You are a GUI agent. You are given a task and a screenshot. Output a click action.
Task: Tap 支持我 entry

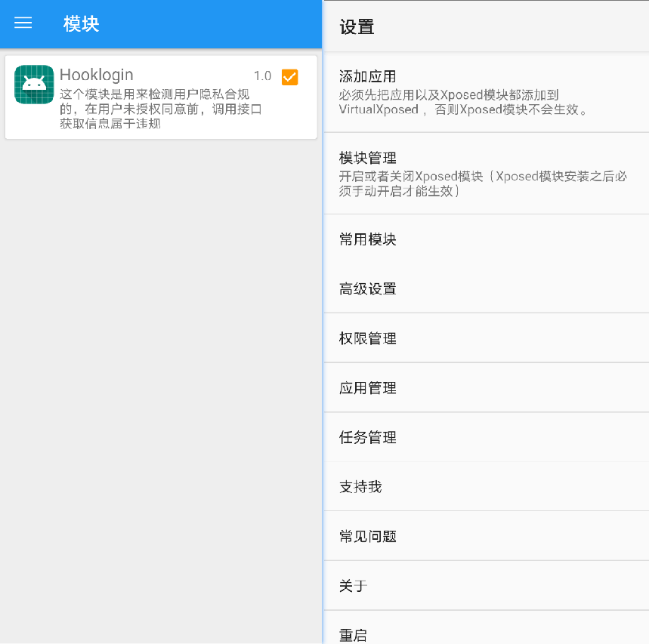pos(487,486)
